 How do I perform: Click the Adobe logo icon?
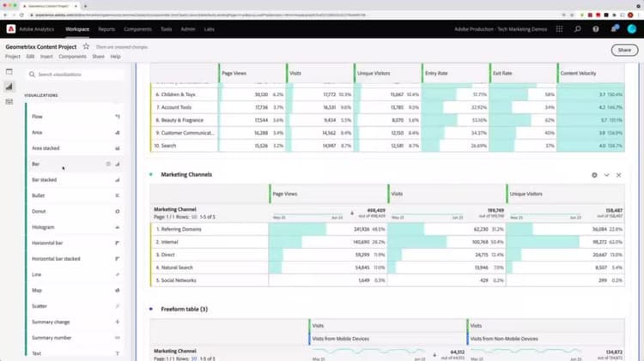tap(11, 29)
